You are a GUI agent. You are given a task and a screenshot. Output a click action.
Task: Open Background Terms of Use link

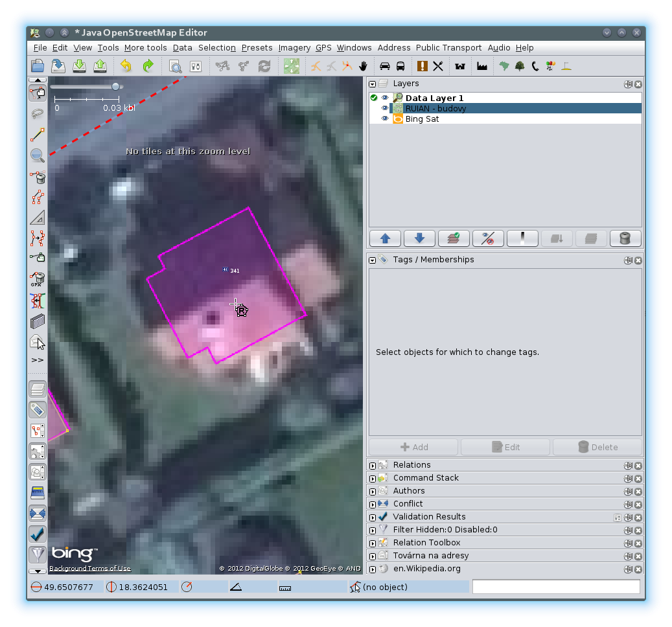90,568
